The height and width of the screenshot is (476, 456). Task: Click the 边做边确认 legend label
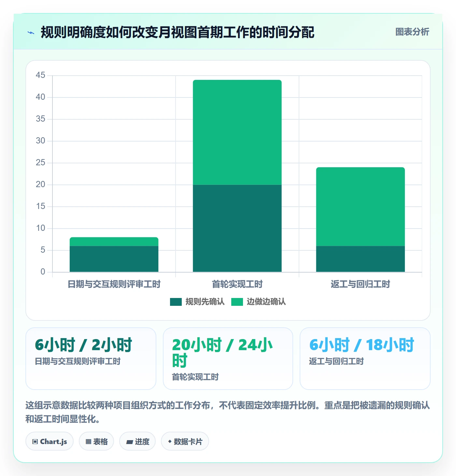[x=266, y=302]
